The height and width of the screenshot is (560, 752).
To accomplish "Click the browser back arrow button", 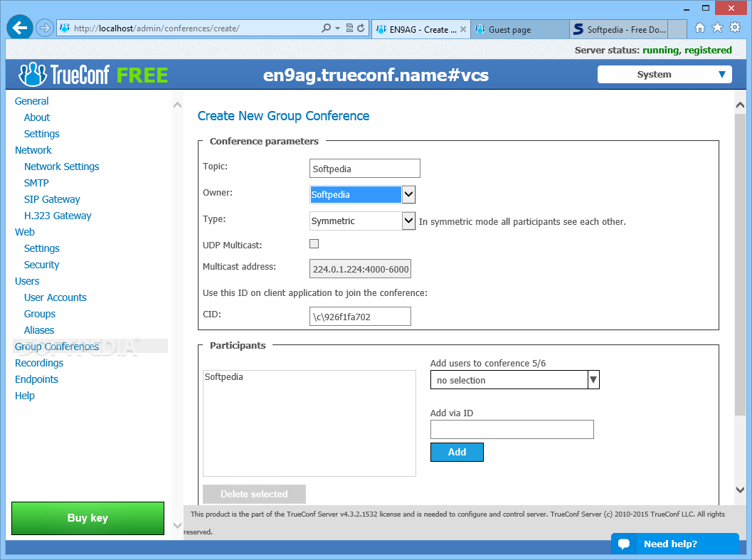I will click(x=20, y=28).
